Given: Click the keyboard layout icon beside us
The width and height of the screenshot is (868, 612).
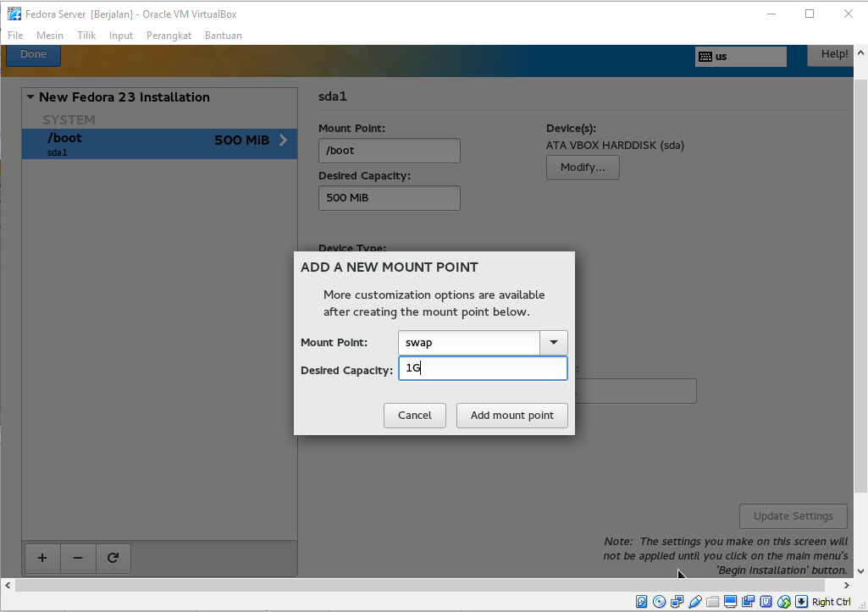Looking at the screenshot, I should (705, 57).
